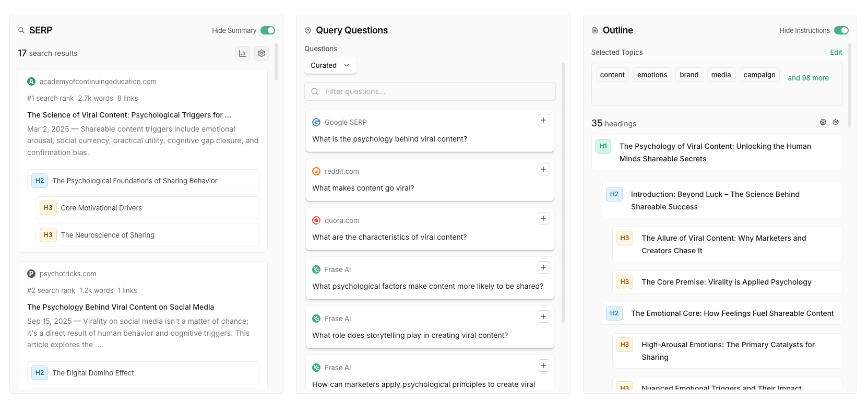This screenshot has width=868, height=401.
Task: Open the SERP settings gear icon
Action: click(261, 53)
